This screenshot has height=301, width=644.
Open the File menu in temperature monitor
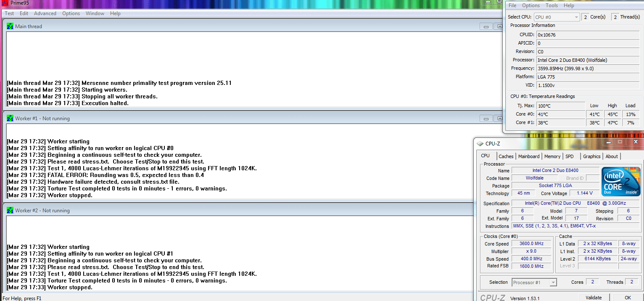point(512,5)
